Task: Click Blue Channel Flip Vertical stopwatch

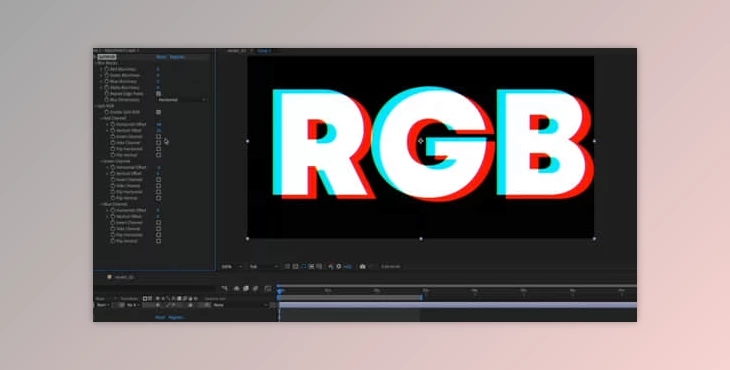Action: click(x=113, y=241)
